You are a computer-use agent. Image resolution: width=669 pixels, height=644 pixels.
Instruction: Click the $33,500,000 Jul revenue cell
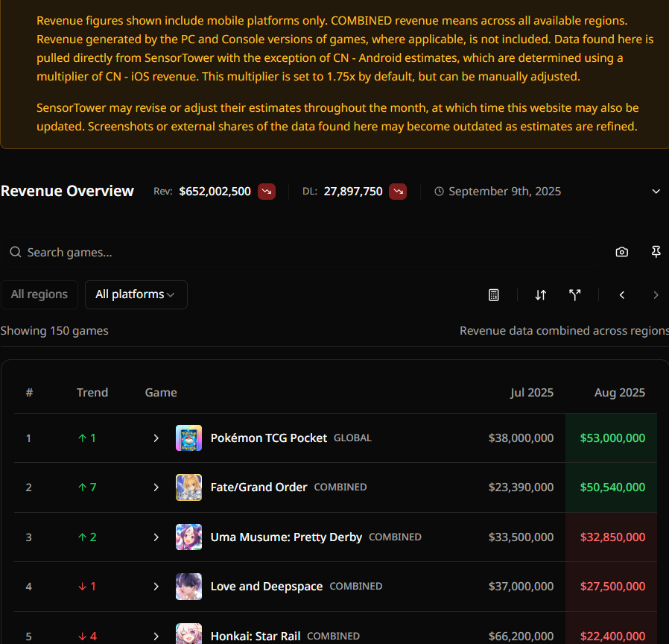[x=521, y=537]
